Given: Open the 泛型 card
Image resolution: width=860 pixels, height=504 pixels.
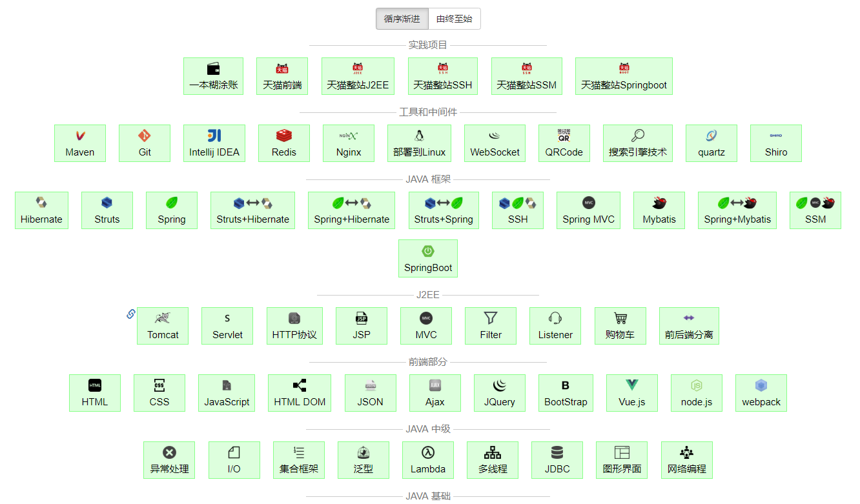Looking at the screenshot, I should tap(363, 460).
